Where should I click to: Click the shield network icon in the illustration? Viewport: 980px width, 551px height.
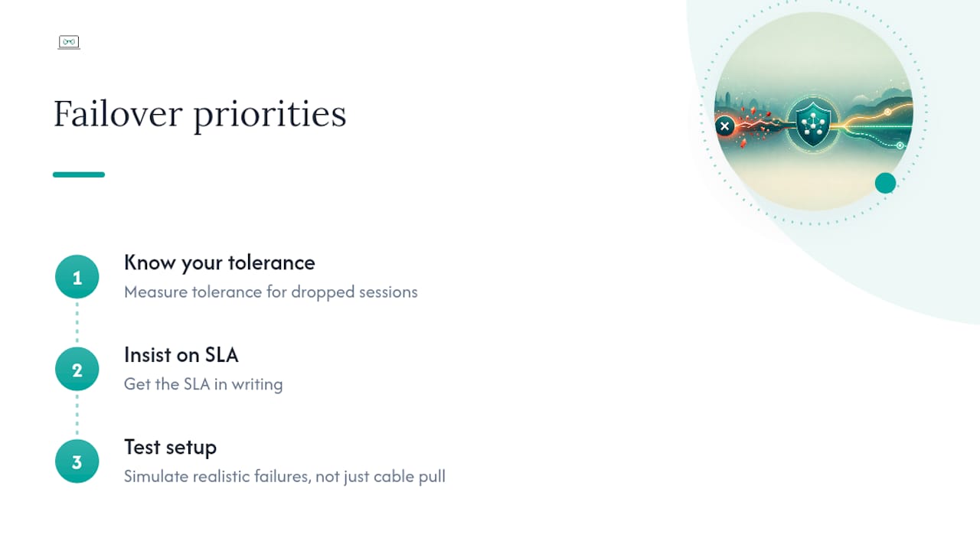point(813,123)
